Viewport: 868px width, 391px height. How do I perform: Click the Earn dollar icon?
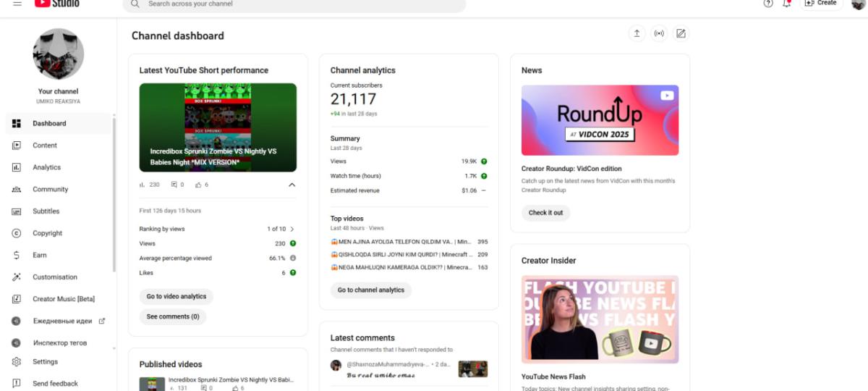[x=17, y=255]
